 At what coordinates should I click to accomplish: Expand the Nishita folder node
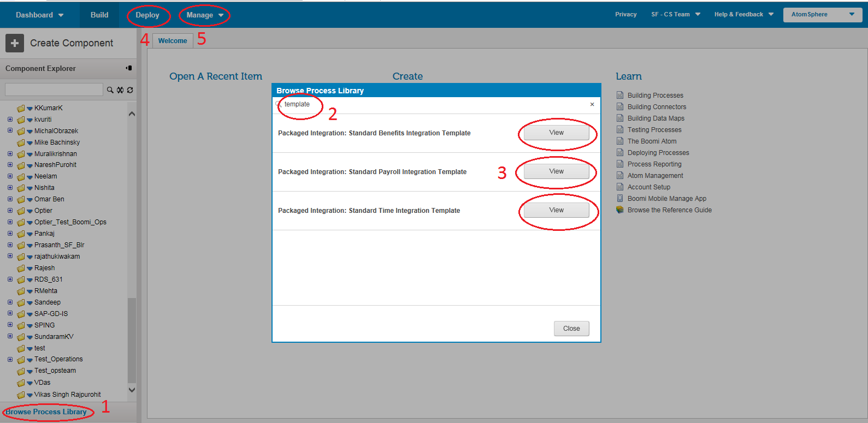pos(10,188)
